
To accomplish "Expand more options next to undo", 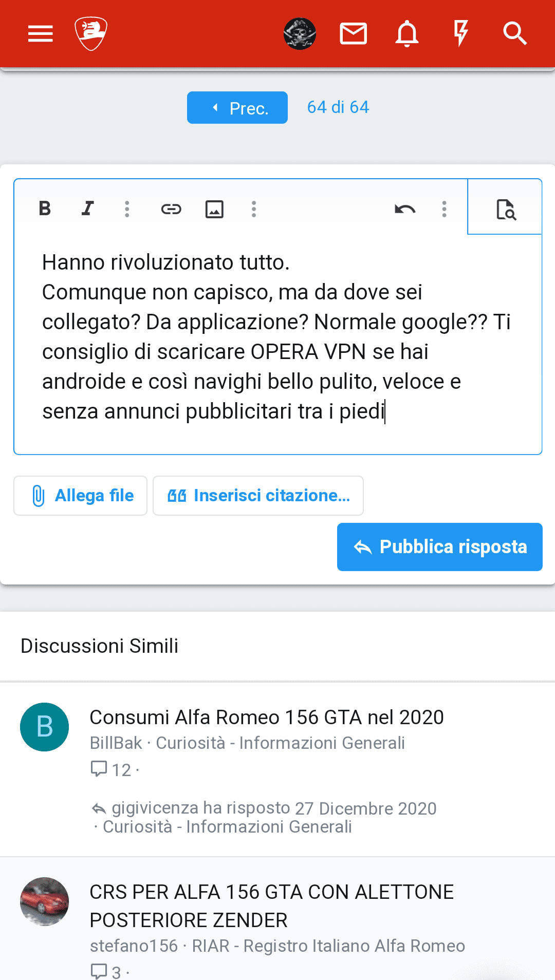I will [x=444, y=209].
